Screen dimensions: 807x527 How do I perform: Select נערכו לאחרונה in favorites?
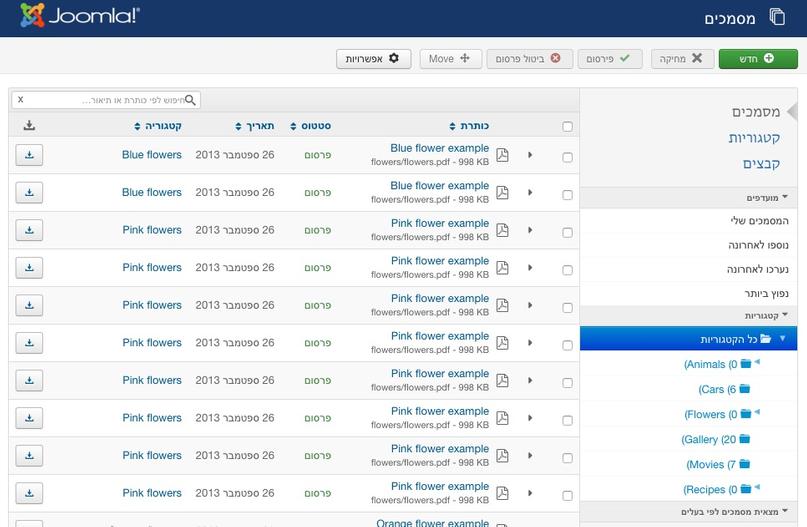click(758, 269)
